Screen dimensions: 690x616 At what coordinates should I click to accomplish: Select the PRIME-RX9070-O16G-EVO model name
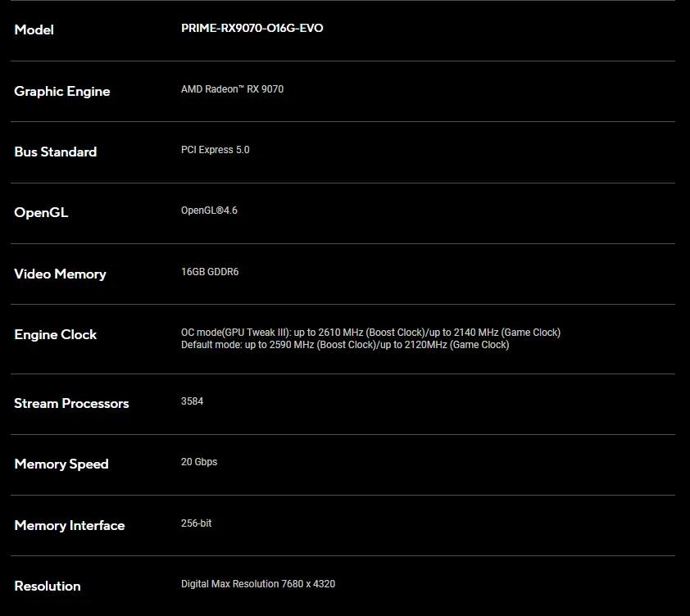click(x=252, y=29)
